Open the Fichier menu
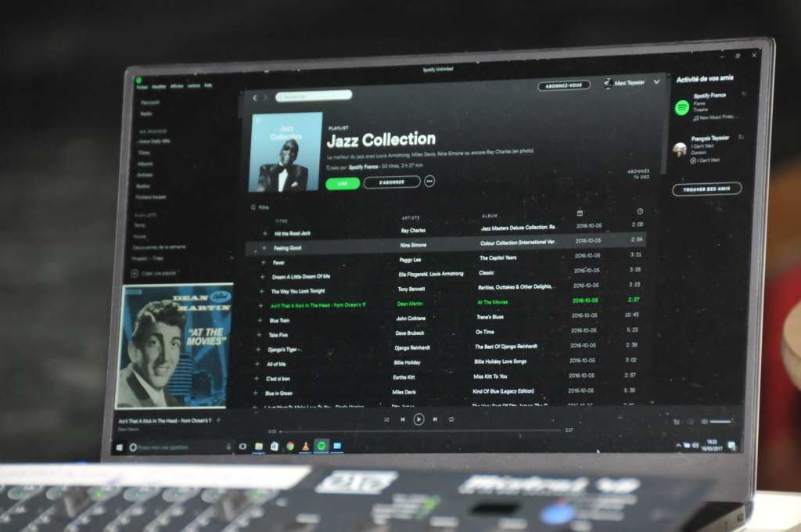The image size is (801, 532). tap(142, 87)
